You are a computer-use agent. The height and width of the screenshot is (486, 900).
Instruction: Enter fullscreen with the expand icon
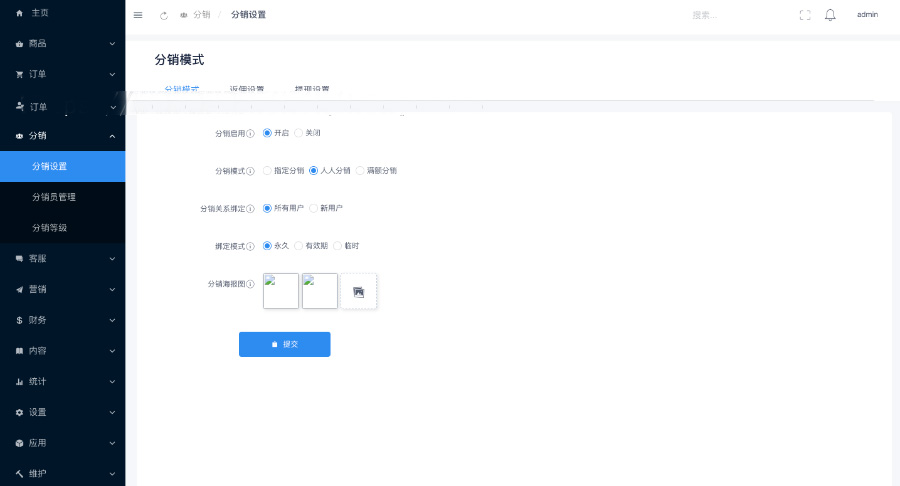pyautogui.click(x=805, y=15)
